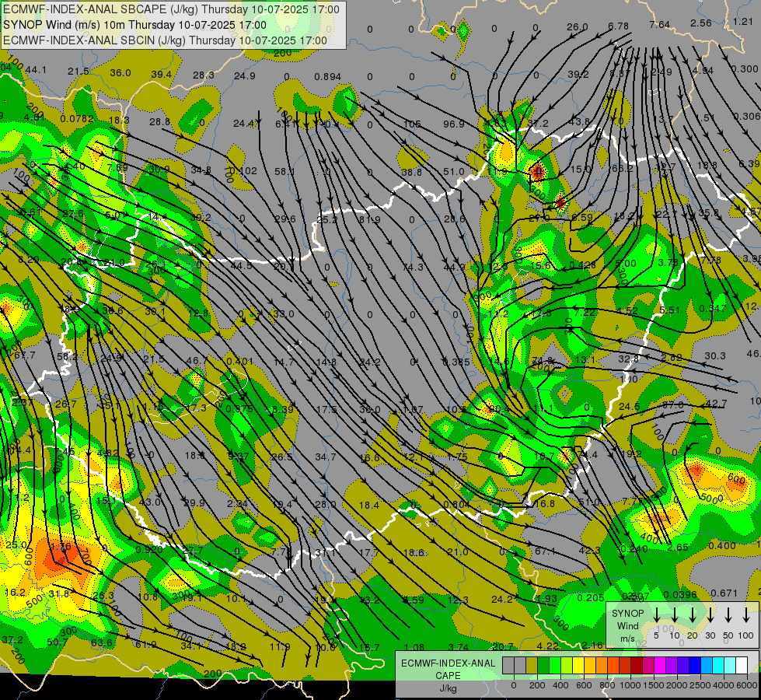The width and height of the screenshot is (761, 700).
Task: Pick the pure blue CAPE legend swatch
Action: [696, 666]
